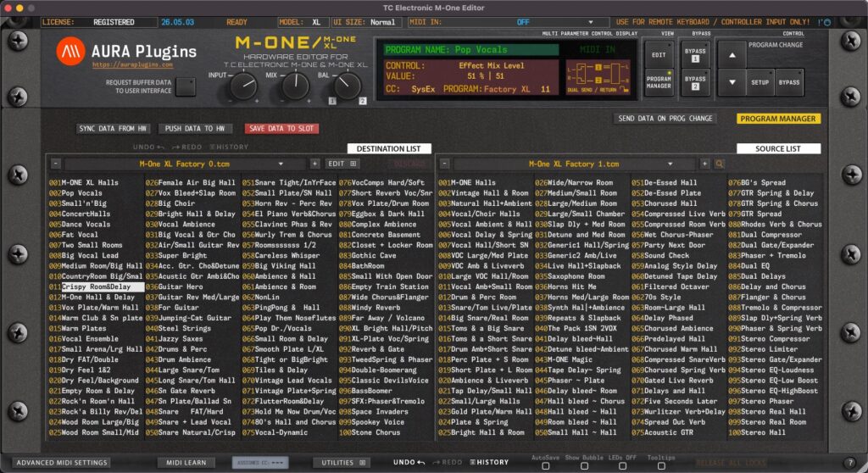Image resolution: width=868 pixels, height=473 pixels.
Task: Open HISTORY in the bottom bar
Action: click(489, 463)
